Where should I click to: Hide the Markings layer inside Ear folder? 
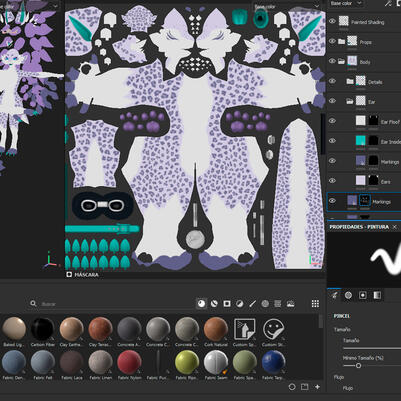(x=332, y=161)
